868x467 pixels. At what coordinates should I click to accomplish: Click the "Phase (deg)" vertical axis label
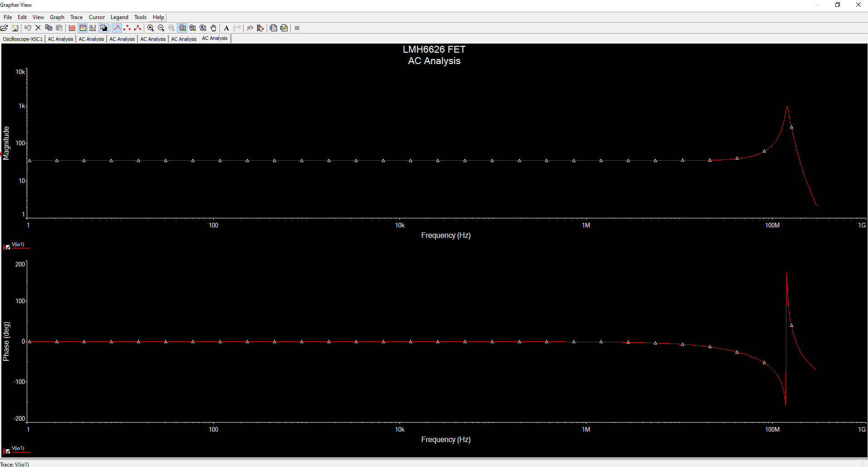click(x=6, y=341)
